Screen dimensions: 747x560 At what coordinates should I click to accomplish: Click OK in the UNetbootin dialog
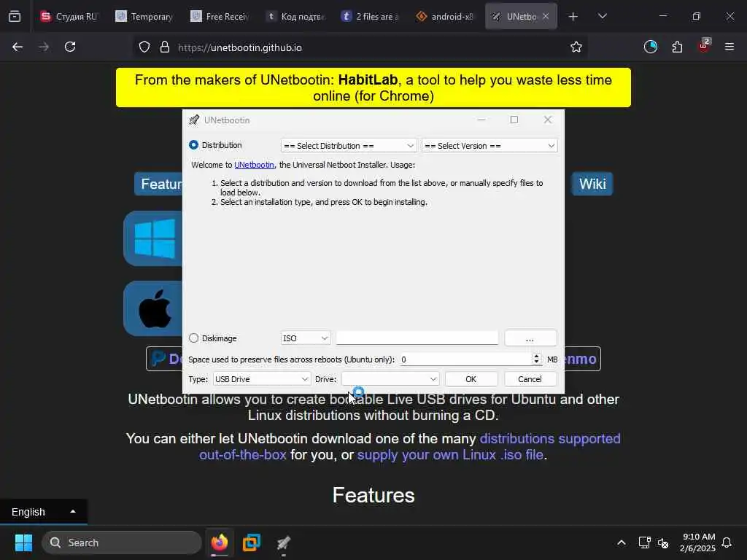pos(471,379)
